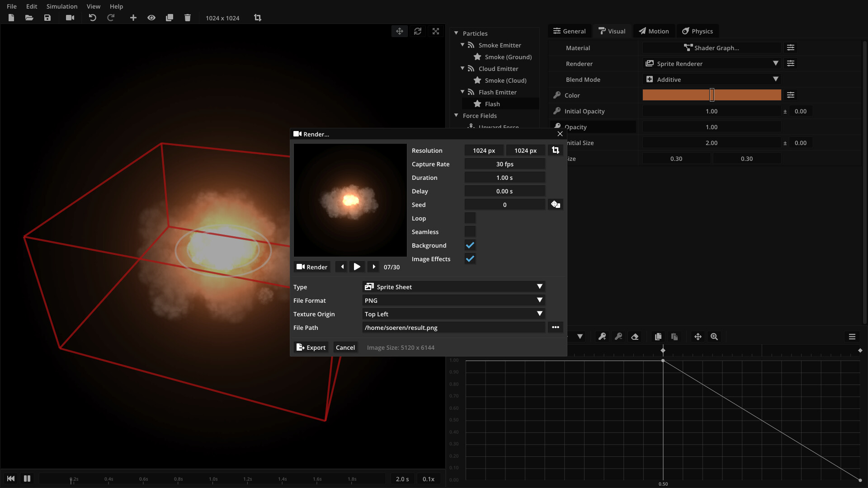Click the zoom magnifier in curve editor
Image resolution: width=868 pixels, height=488 pixels.
[x=714, y=337]
